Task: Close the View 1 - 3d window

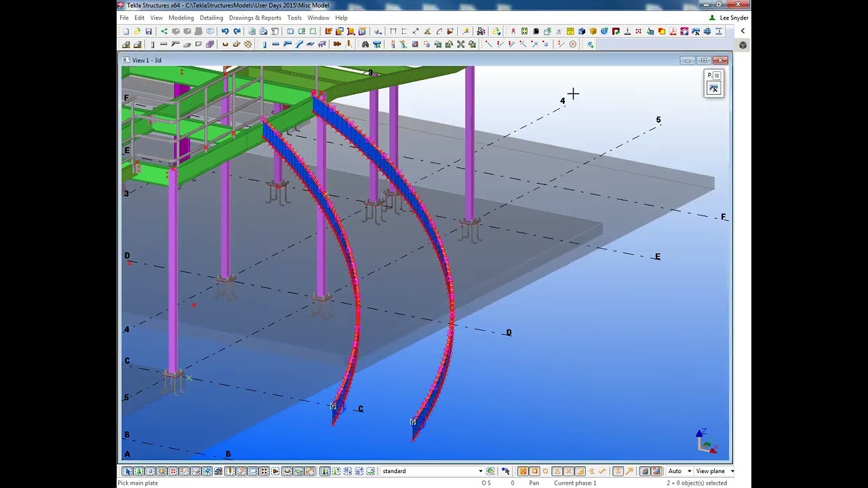Action: [720, 60]
